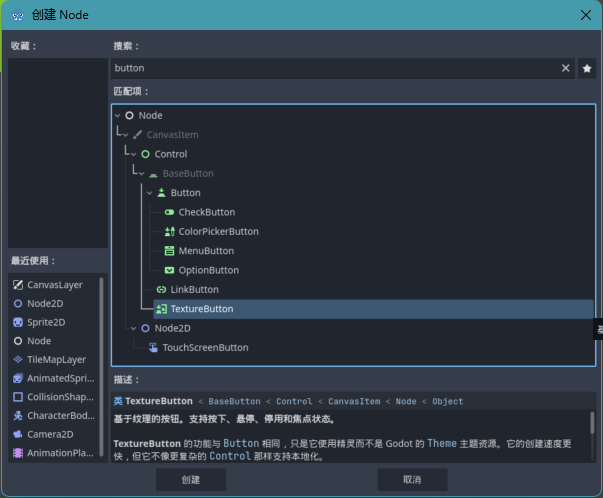Click Camera2D icon in recent list
Viewport: 603px width, 498px height.
[x=18, y=434]
